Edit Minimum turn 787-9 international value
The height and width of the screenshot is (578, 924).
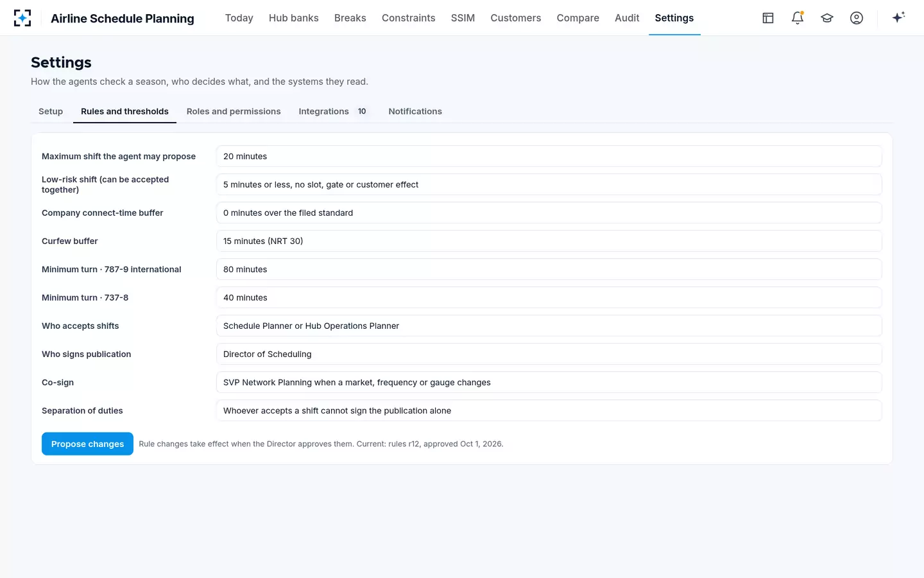(549, 269)
